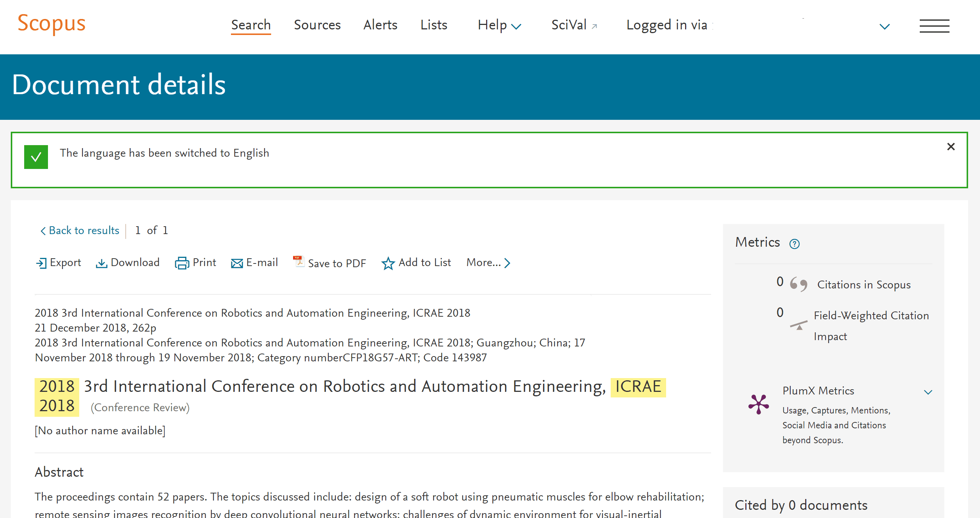Image resolution: width=980 pixels, height=518 pixels.
Task: Click the citations quotation mark icon
Action: [x=799, y=284]
